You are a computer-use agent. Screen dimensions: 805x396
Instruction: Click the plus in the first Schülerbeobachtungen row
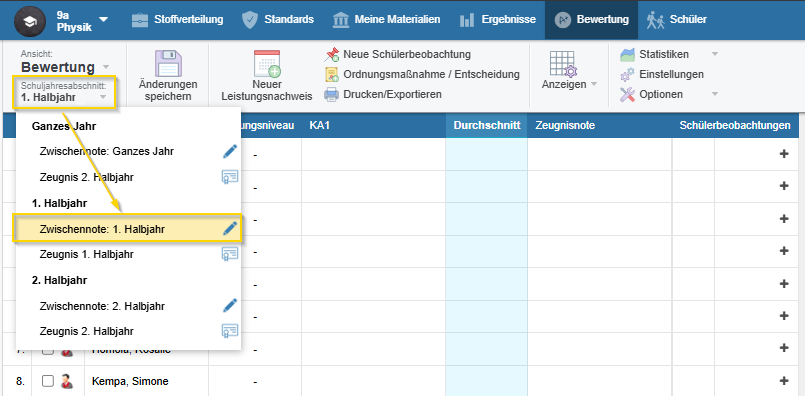[783, 154]
